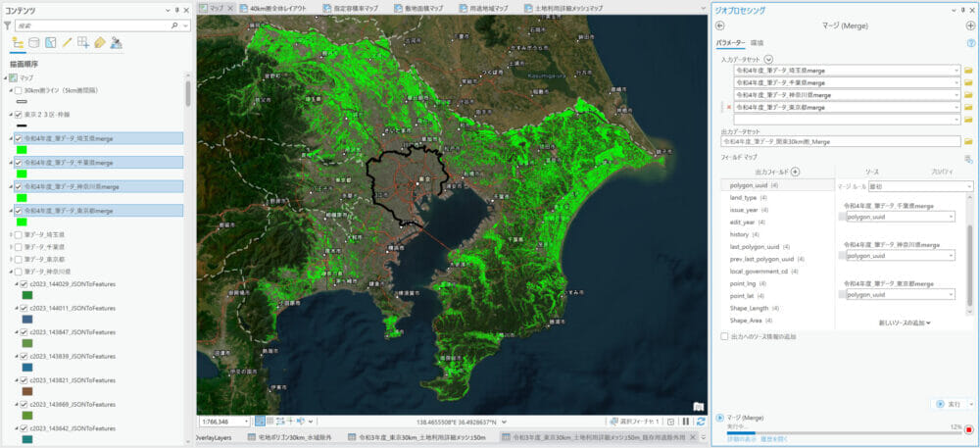The width and height of the screenshot is (980, 448).
Task: Click the Field Map reset icon
Action: (x=968, y=160)
